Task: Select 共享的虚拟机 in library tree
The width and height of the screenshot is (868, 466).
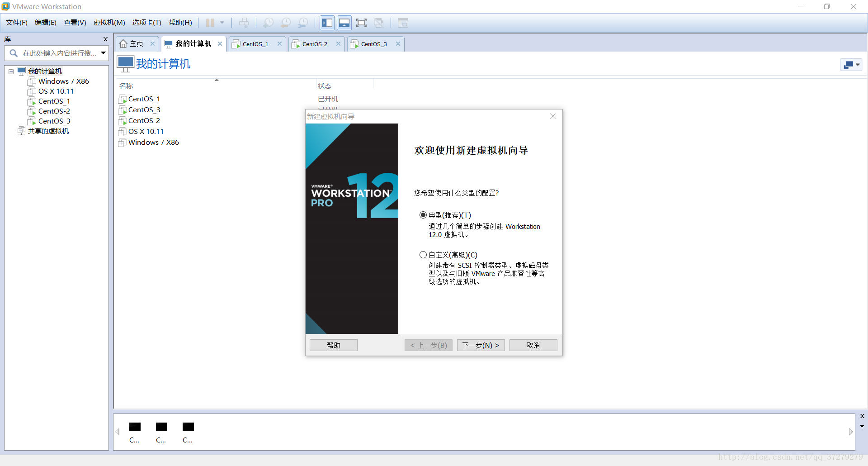Action: coord(48,131)
